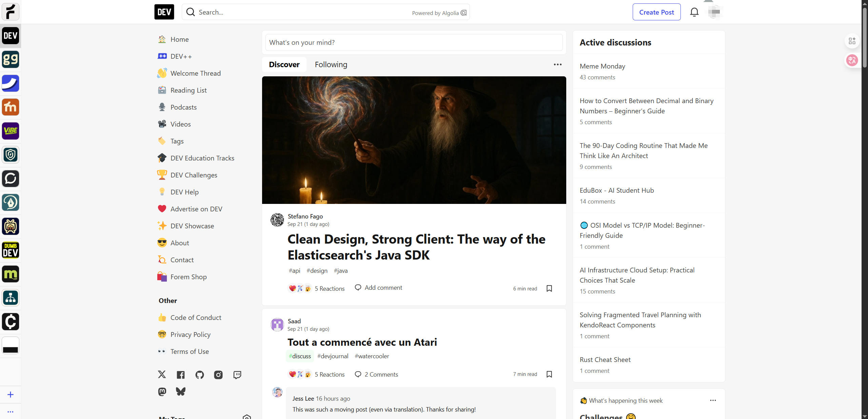Click the What's on your mind field
The height and width of the screenshot is (419, 868).
pyautogui.click(x=414, y=42)
